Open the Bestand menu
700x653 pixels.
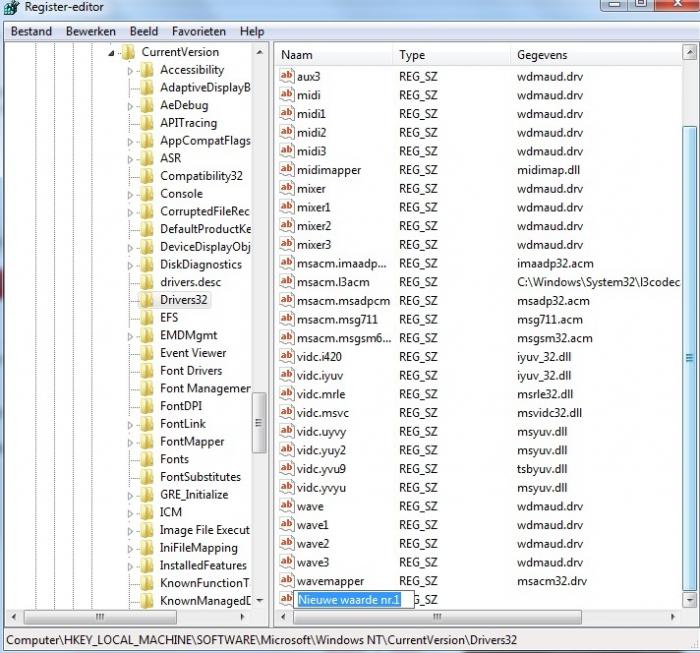(x=31, y=31)
